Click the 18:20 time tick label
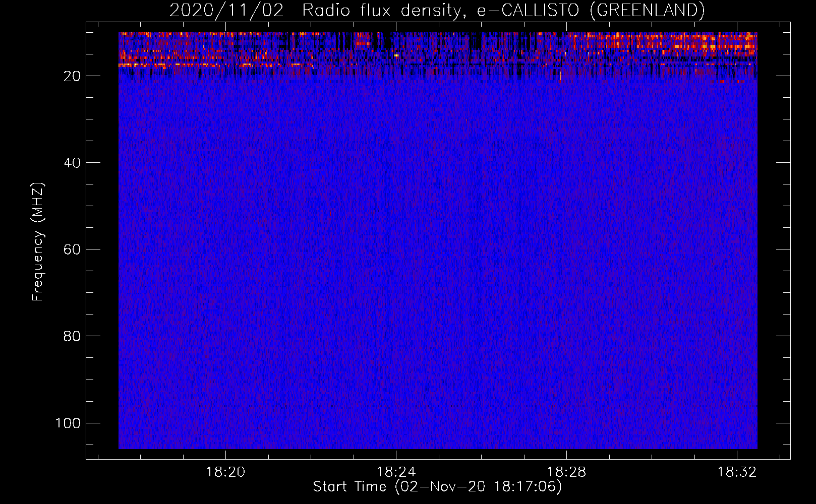 pos(226,472)
